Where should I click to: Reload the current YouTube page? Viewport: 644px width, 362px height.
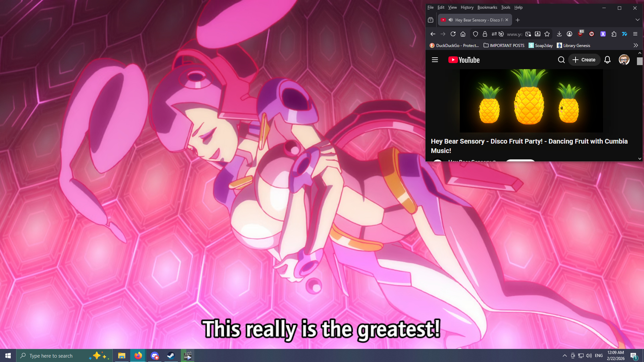[x=453, y=34]
